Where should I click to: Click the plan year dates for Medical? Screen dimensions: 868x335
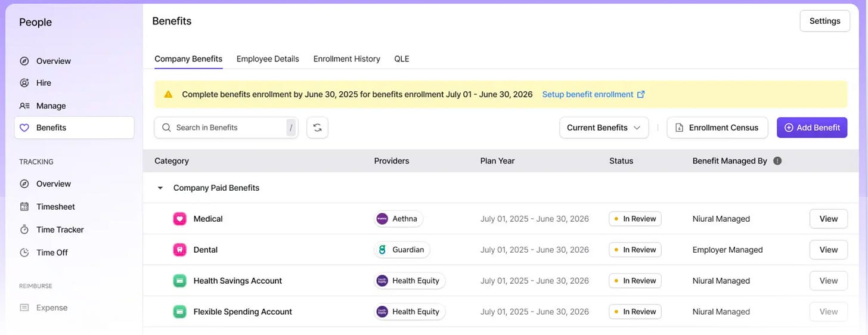point(535,219)
